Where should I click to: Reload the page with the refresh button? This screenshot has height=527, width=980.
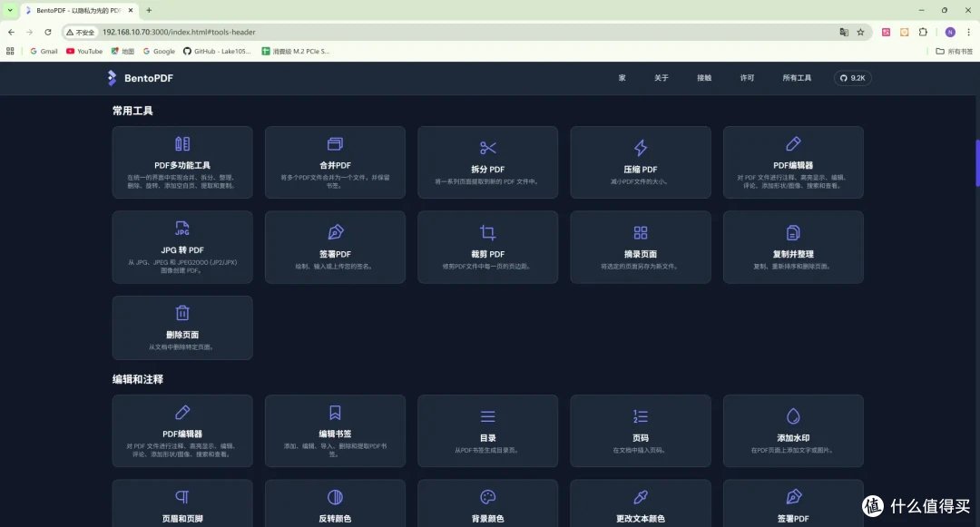pyautogui.click(x=47, y=32)
